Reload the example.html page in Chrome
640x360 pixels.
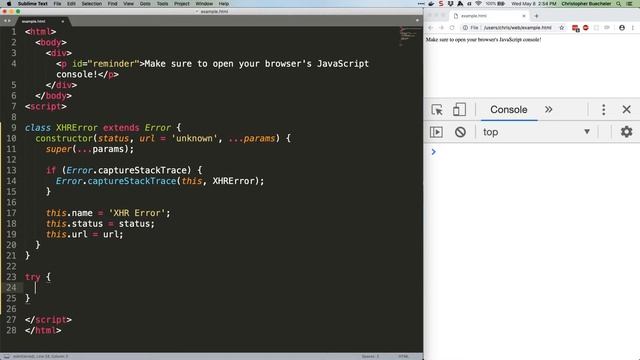point(452,28)
